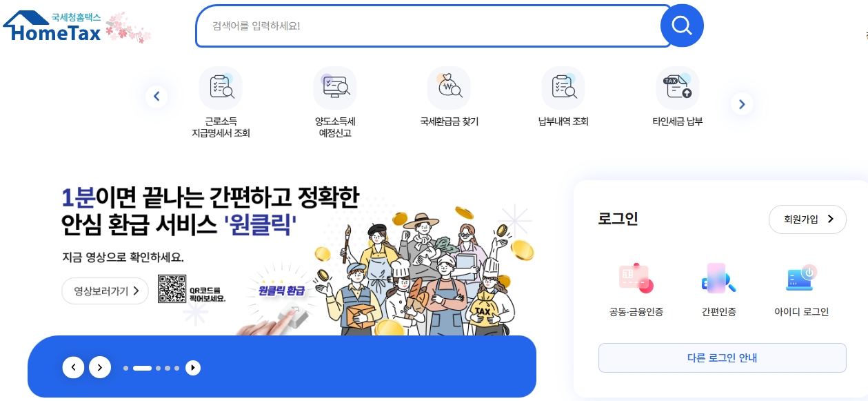Choose 간편인증 login icon

pyautogui.click(x=718, y=277)
